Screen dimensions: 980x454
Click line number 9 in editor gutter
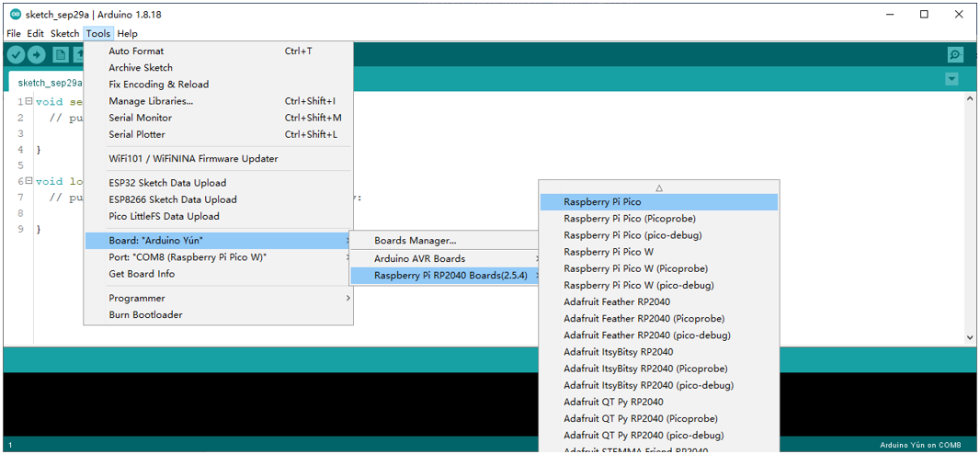point(20,229)
